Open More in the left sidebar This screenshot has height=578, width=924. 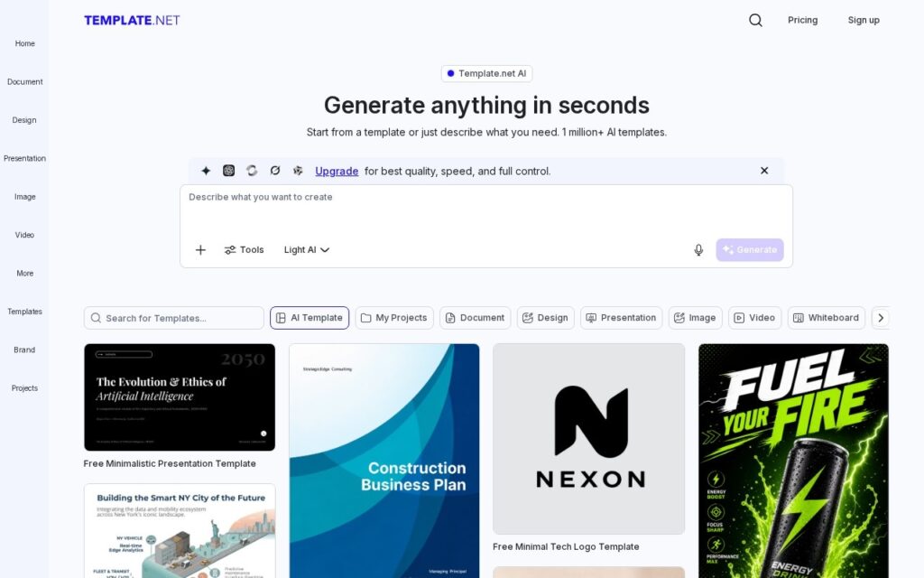(x=24, y=274)
